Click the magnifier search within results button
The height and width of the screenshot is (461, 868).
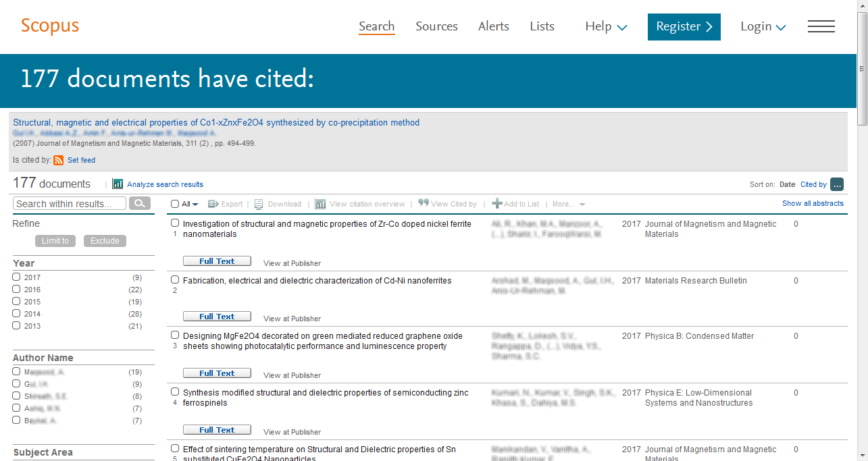140,203
